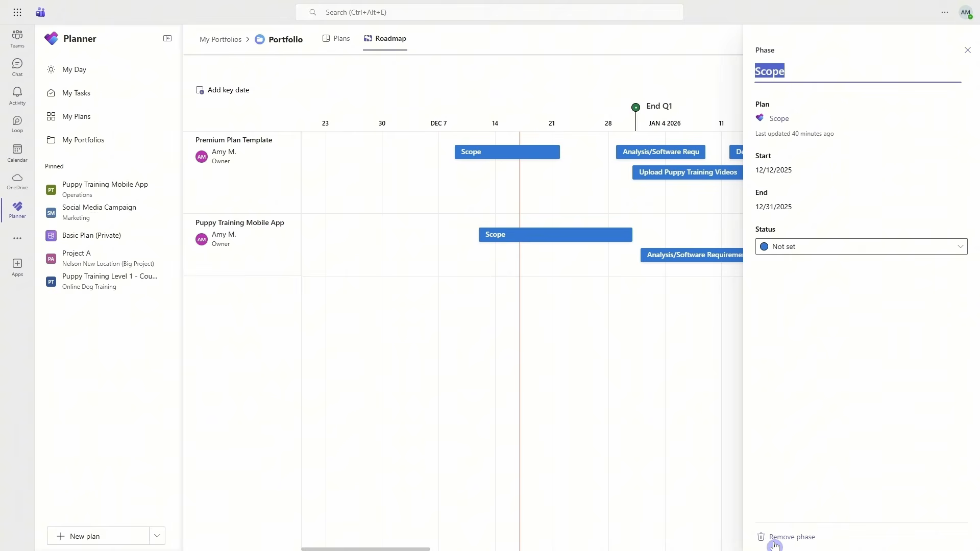The image size is (980, 551).
Task: Go to My Plans
Action: [x=76, y=116]
